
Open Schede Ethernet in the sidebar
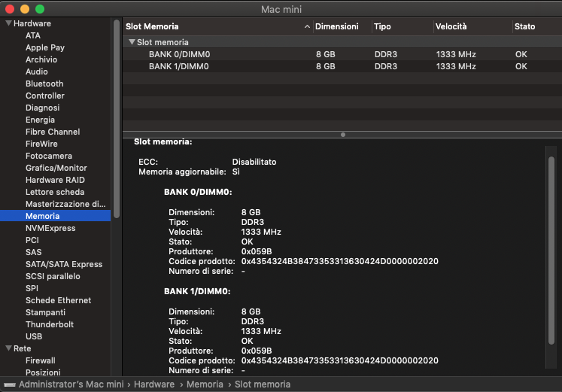coord(58,300)
